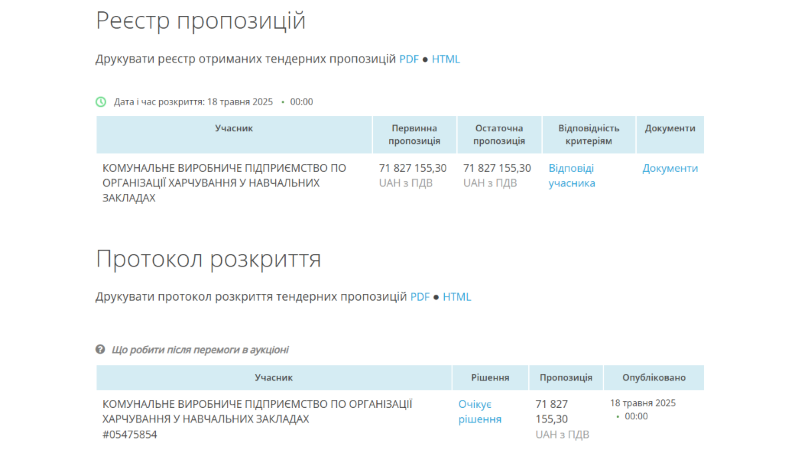The image size is (800, 450).
Task: Open PDF of the disclosure protocol
Action: pyautogui.click(x=420, y=297)
